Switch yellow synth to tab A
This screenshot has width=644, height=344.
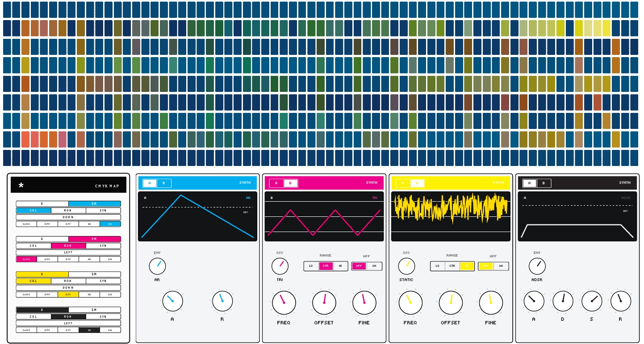[x=403, y=183]
